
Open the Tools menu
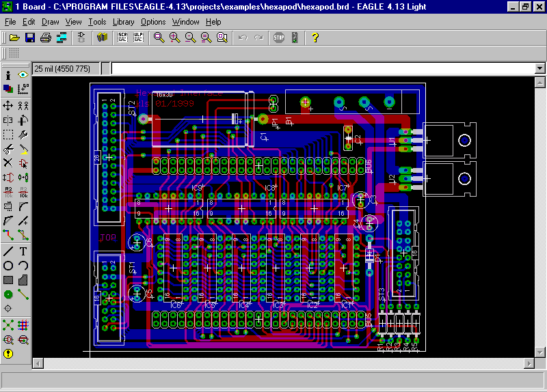[x=97, y=22]
